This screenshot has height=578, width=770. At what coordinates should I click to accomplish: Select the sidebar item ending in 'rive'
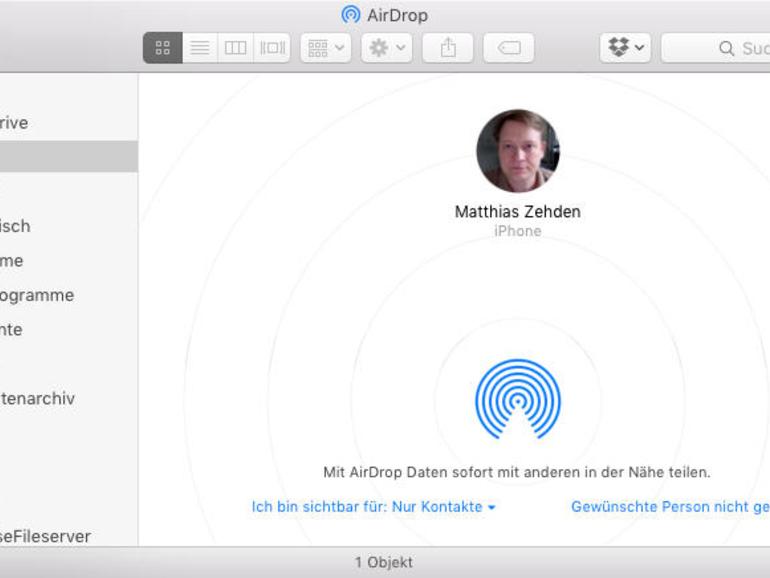(x=69, y=122)
